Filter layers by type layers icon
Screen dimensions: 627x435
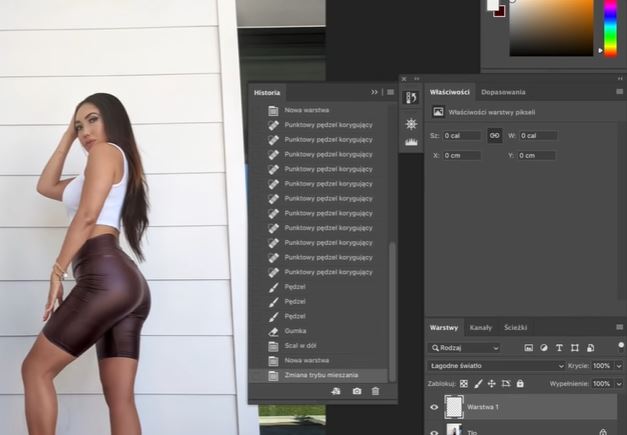coord(559,348)
